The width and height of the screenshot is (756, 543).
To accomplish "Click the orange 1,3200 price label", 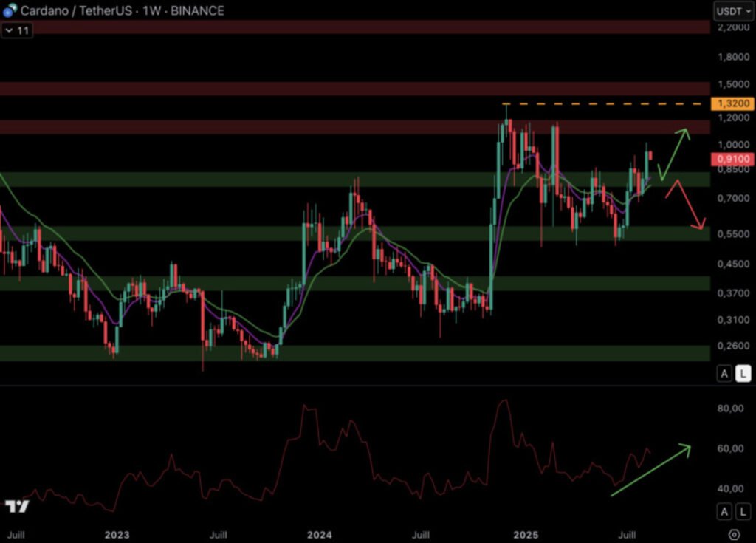I will click(731, 103).
